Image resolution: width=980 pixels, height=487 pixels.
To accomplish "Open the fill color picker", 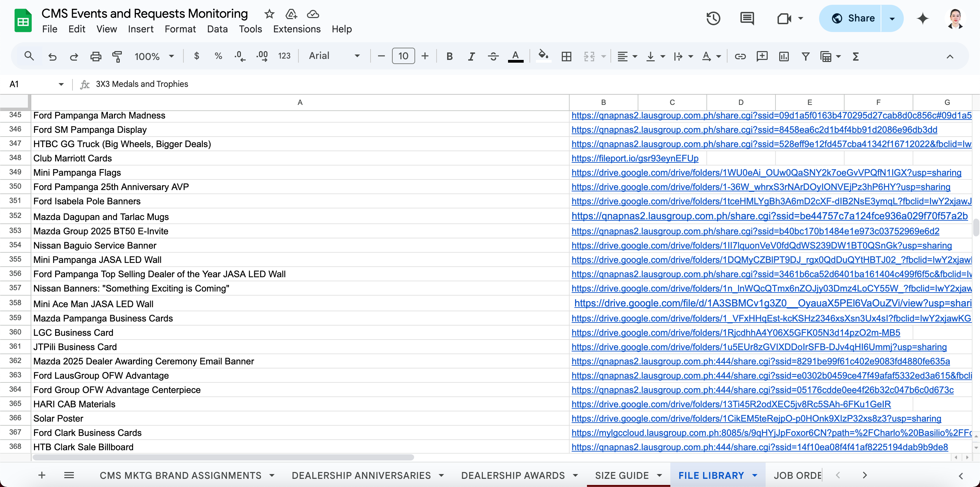I will (x=543, y=56).
